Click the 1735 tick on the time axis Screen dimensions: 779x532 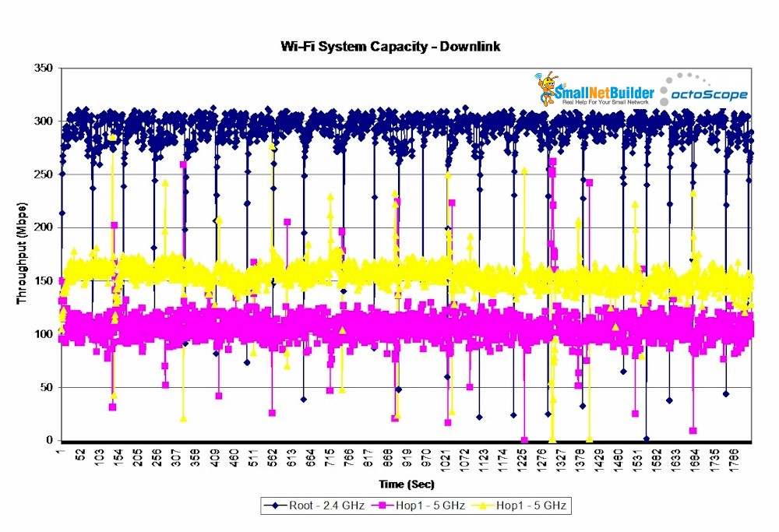click(x=713, y=459)
